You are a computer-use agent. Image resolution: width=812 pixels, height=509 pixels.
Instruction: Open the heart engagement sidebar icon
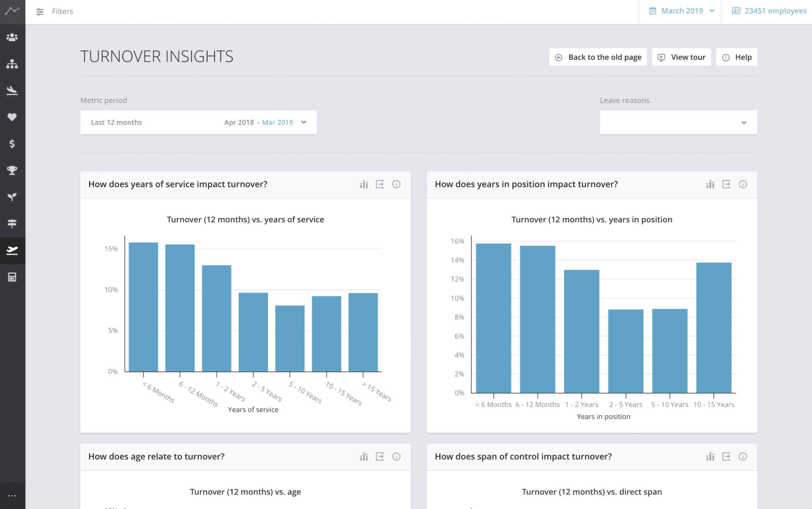12,117
